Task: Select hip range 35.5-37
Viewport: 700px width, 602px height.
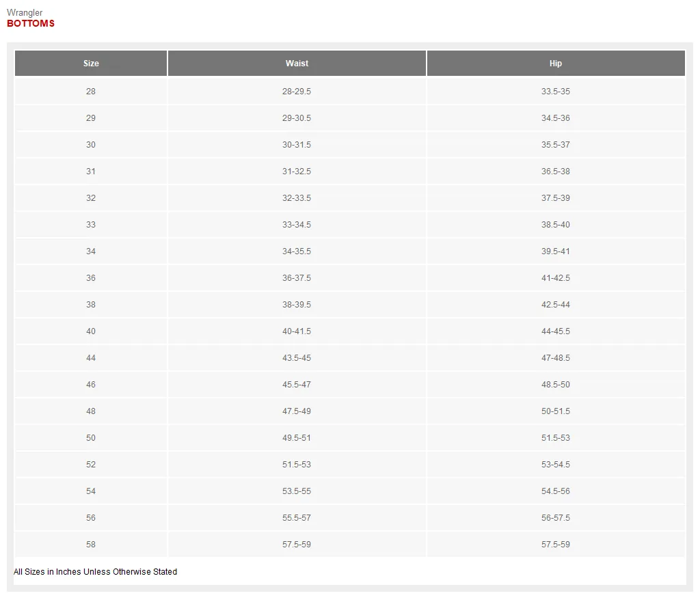Action: (556, 145)
